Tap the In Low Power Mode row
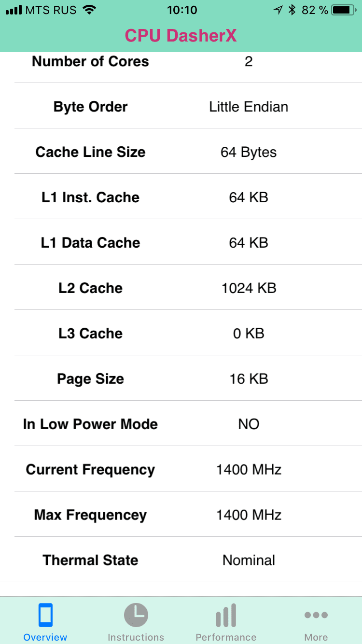The width and height of the screenshot is (362, 644). (x=181, y=424)
